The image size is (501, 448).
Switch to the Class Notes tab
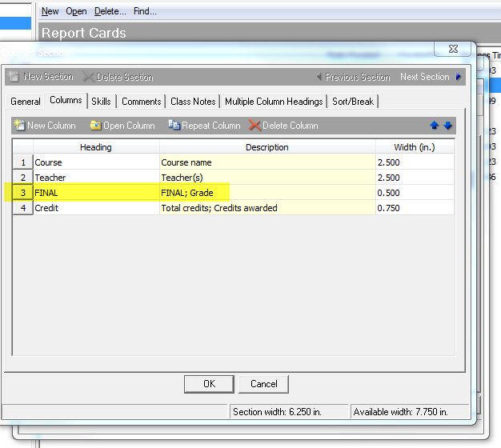[193, 102]
